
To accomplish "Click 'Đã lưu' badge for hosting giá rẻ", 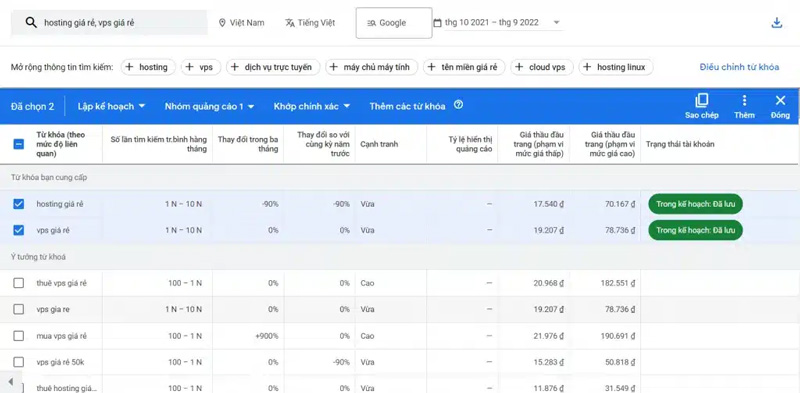I will click(x=695, y=204).
